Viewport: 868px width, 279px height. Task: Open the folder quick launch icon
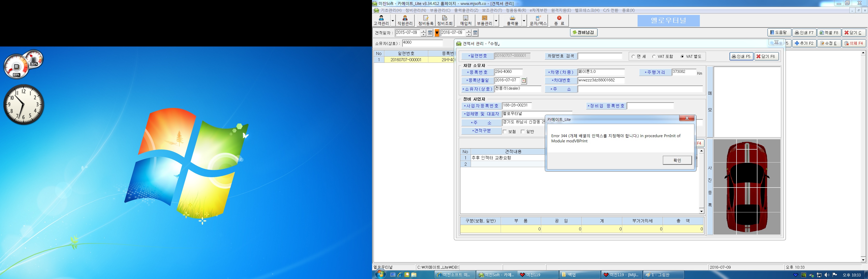pos(414,275)
